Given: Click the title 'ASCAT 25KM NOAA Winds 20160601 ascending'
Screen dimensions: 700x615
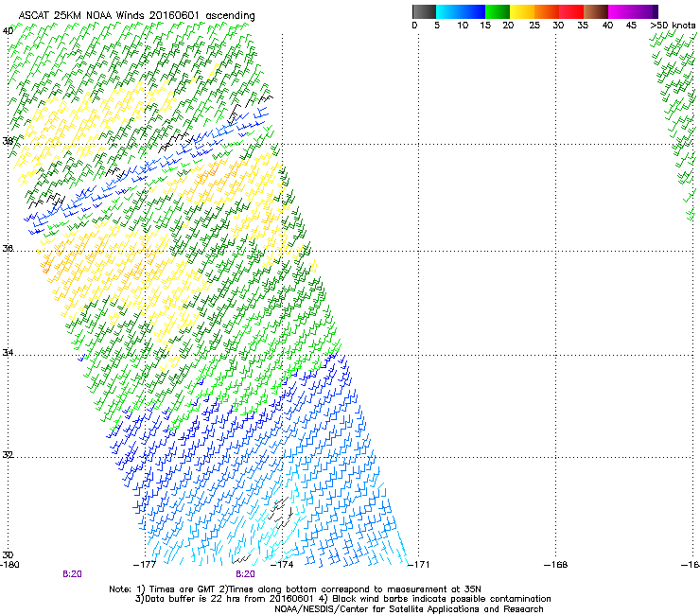Looking at the screenshot, I should click(136, 16).
